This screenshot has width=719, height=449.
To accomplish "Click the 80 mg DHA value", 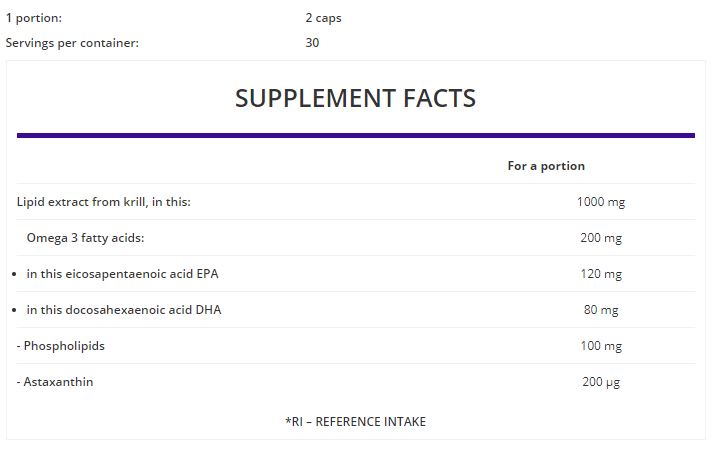I will point(601,310).
